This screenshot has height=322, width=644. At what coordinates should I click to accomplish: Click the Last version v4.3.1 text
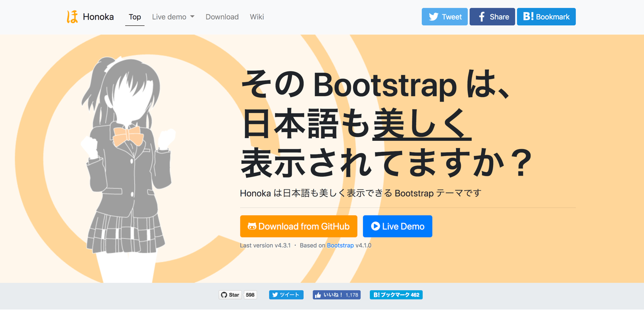click(265, 246)
